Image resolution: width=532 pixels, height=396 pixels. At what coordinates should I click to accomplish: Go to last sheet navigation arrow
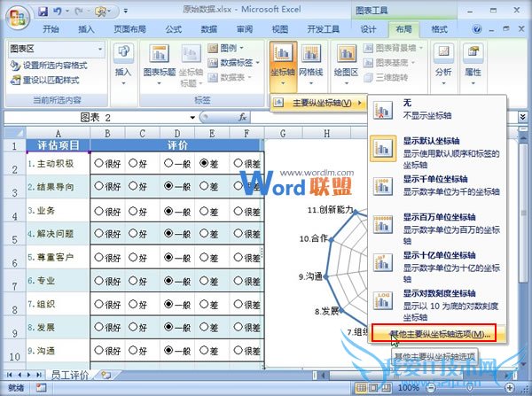pyautogui.click(x=39, y=375)
